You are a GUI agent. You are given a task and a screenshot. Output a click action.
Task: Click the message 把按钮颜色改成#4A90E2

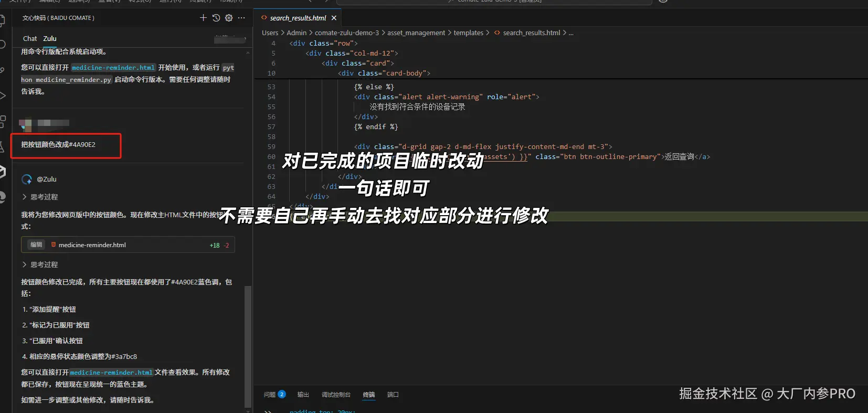pos(58,145)
